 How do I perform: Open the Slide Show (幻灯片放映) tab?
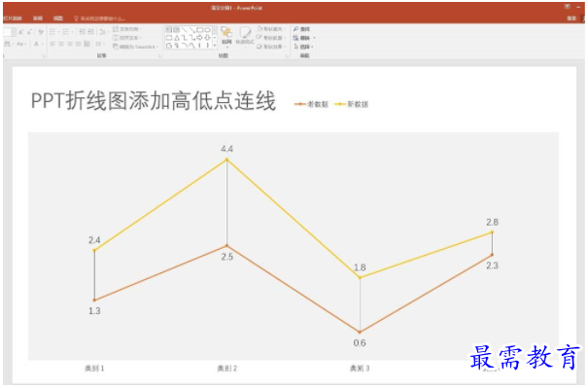coord(12,18)
